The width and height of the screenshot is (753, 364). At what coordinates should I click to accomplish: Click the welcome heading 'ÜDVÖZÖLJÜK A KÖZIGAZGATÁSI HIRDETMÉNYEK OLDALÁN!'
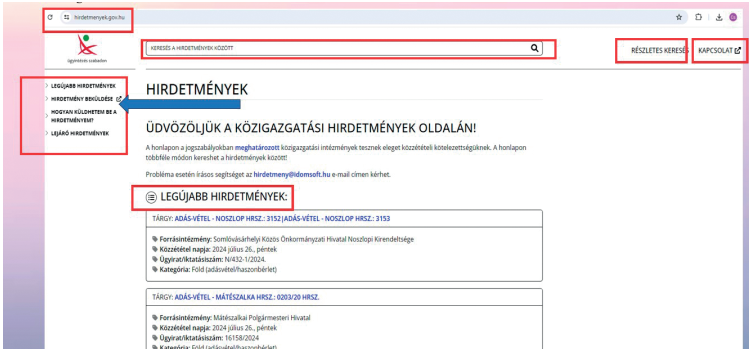pos(312,128)
